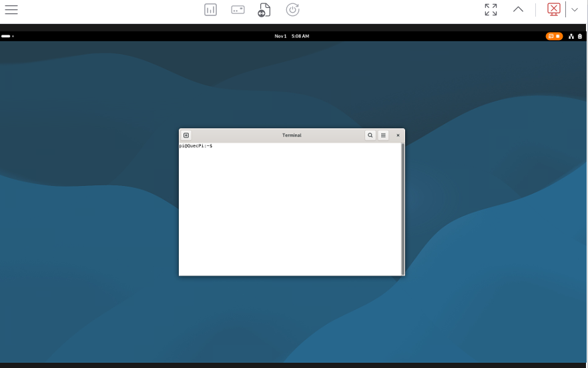Collapse the toolbar with the up chevron
The image size is (588, 368).
(x=518, y=10)
